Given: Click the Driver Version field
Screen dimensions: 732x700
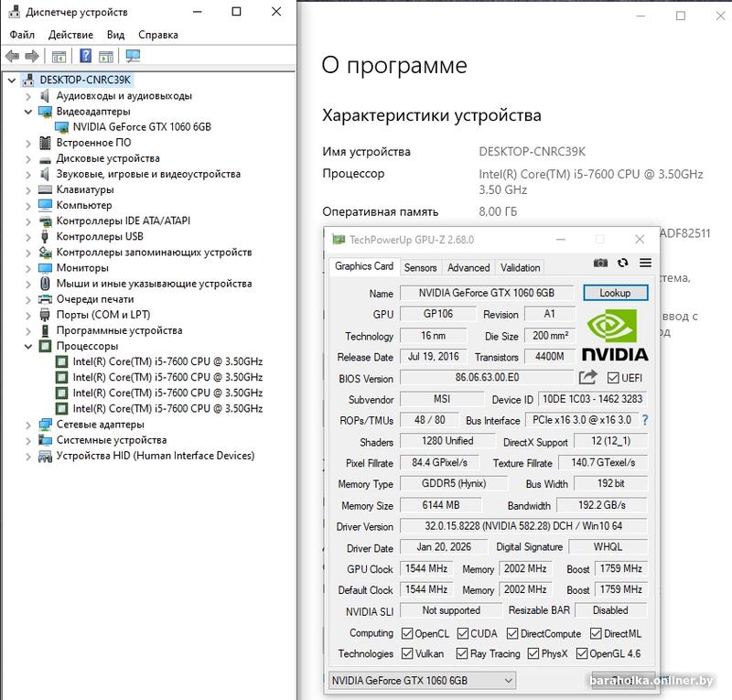Looking at the screenshot, I should click(x=523, y=526).
